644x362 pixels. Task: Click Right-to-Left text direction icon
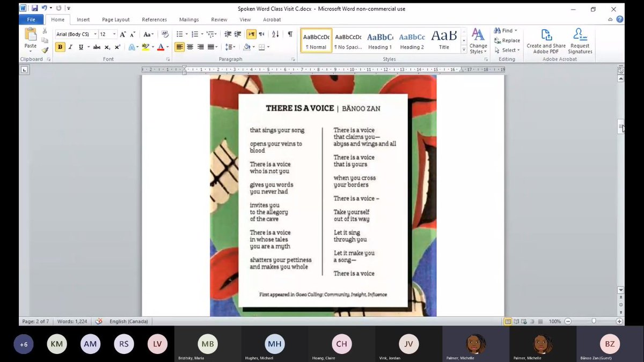(x=261, y=34)
